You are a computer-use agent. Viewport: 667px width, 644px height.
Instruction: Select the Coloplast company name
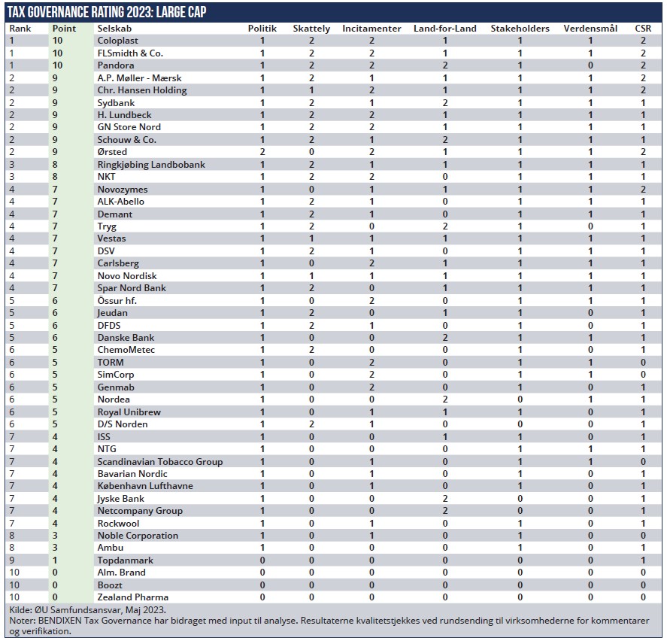click(x=118, y=41)
